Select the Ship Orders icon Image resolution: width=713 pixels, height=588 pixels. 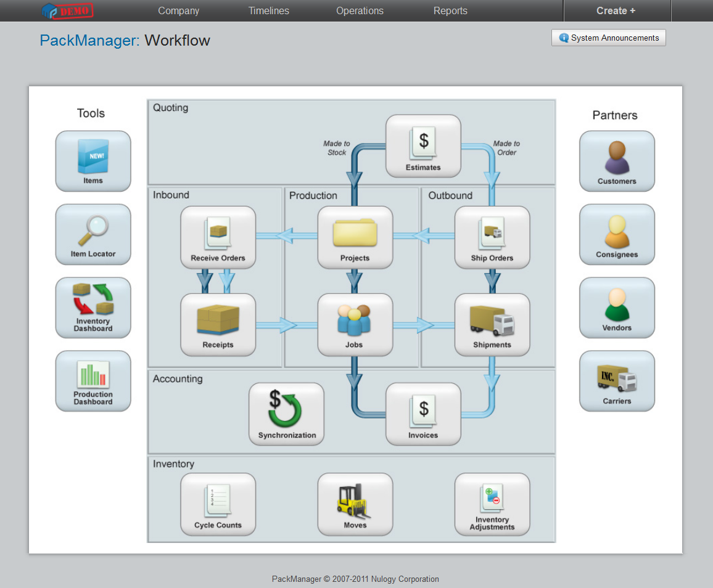pyautogui.click(x=492, y=237)
